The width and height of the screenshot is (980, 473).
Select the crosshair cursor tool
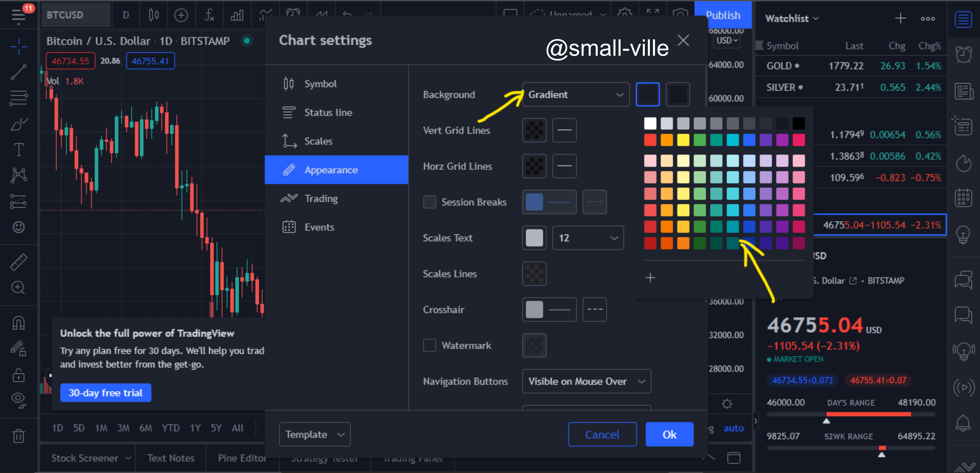coord(18,47)
